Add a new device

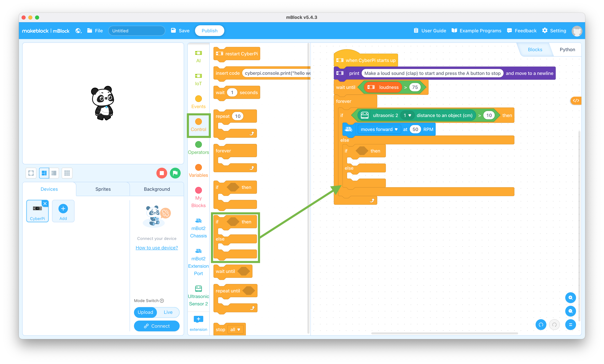pyautogui.click(x=63, y=211)
